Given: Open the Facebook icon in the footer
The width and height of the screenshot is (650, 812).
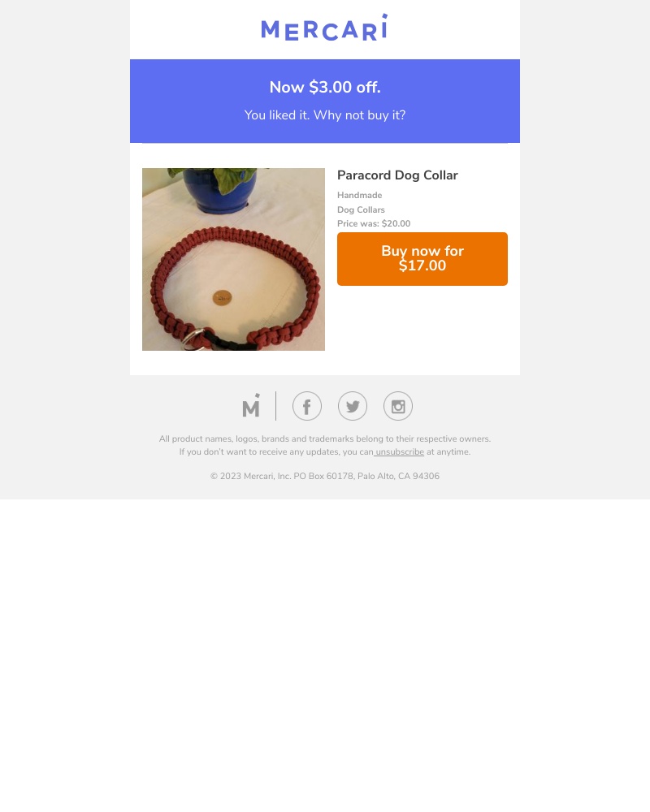Looking at the screenshot, I should click(307, 406).
